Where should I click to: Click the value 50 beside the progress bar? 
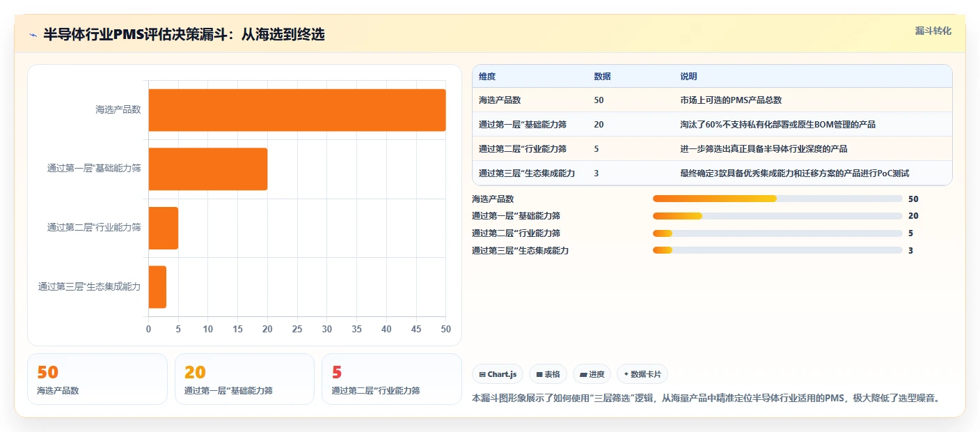(913, 199)
